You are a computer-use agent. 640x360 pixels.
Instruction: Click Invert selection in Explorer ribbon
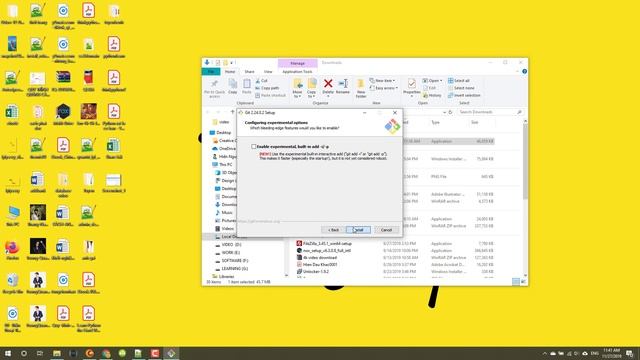click(464, 95)
